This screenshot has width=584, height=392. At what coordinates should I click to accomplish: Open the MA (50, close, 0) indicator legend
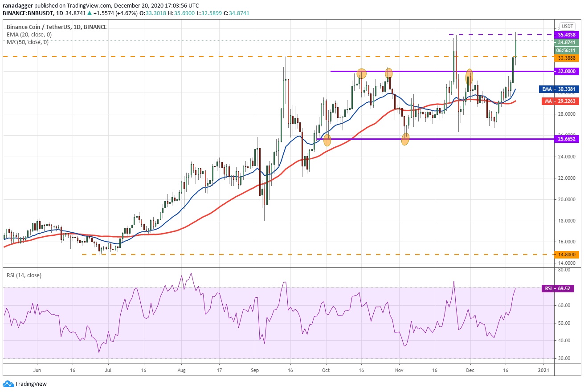(28, 42)
